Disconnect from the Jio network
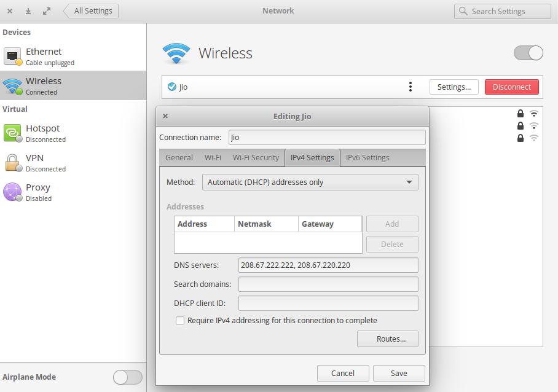Image resolution: width=558 pixels, height=392 pixels. point(512,87)
